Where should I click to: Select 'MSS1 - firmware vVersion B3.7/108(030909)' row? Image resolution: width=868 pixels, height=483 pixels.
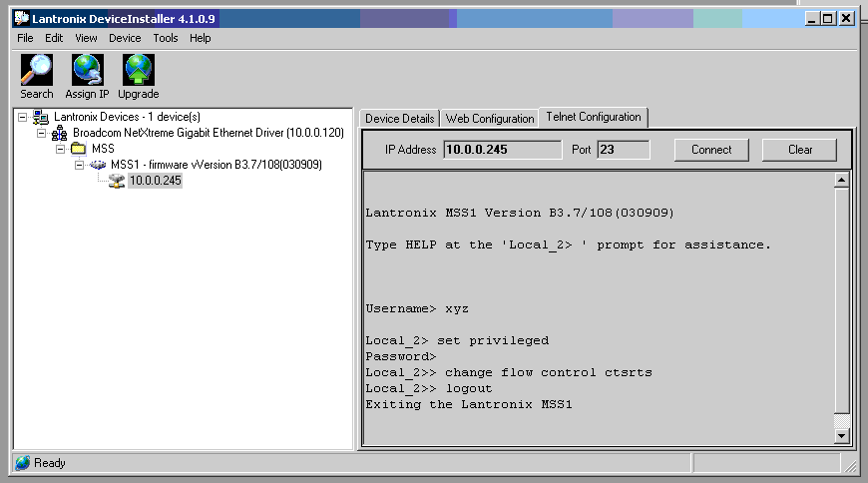tap(216, 165)
